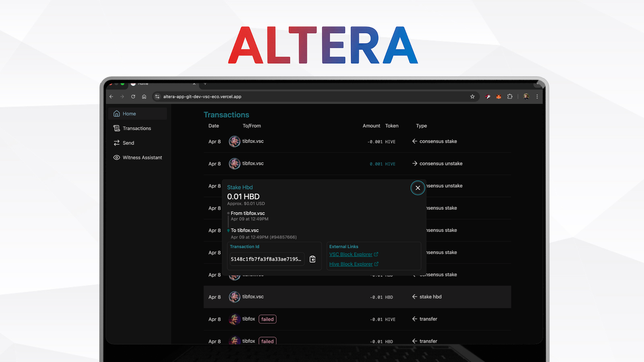
Task: Open the VSC Block Explorer link
Action: pyautogui.click(x=354, y=255)
